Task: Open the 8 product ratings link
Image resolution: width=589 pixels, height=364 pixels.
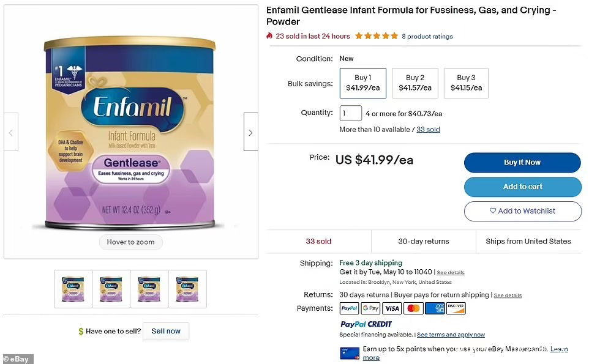Action: click(x=427, y=37)
